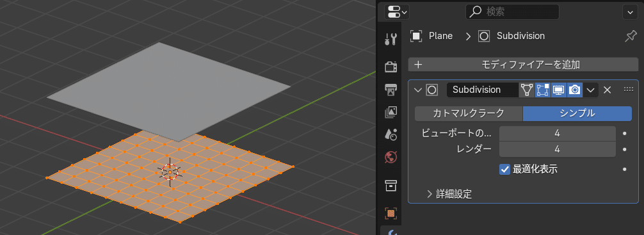
Task: Select シンプル subdivision type
Action: [x=577, y=114]
